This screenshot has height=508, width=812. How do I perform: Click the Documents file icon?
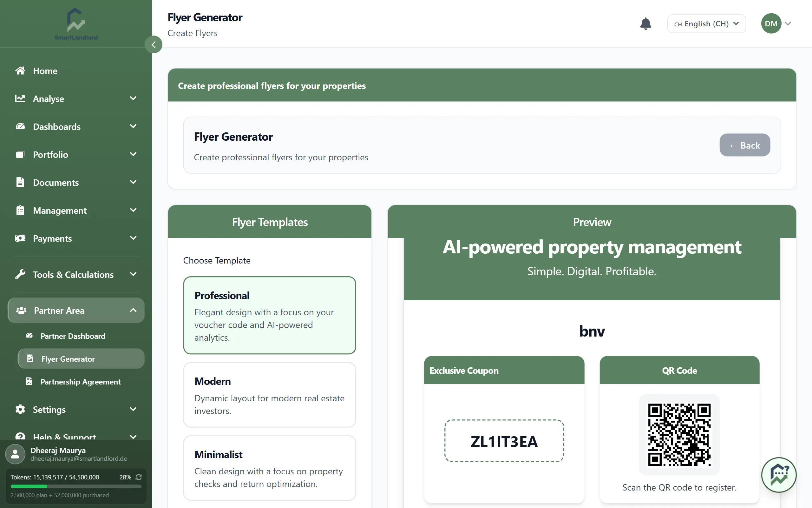click(x=20, y=182)
